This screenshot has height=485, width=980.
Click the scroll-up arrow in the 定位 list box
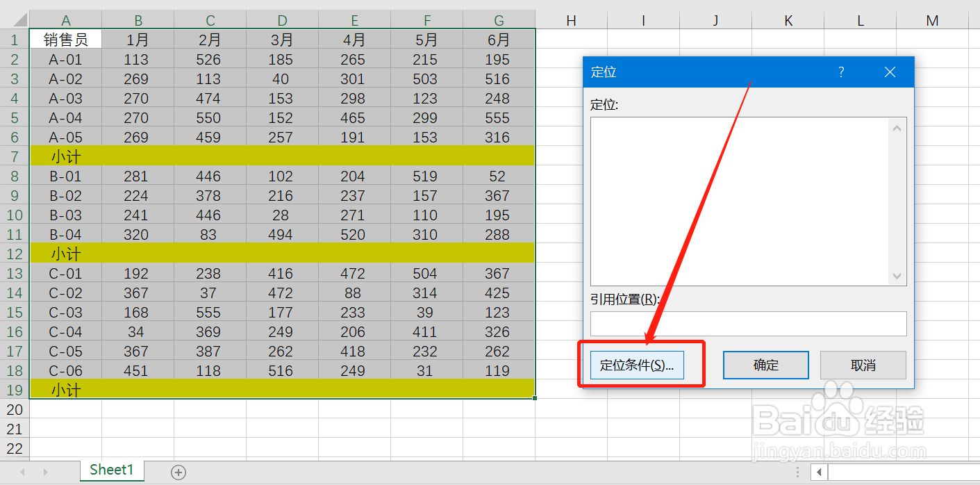pos(897,127)
